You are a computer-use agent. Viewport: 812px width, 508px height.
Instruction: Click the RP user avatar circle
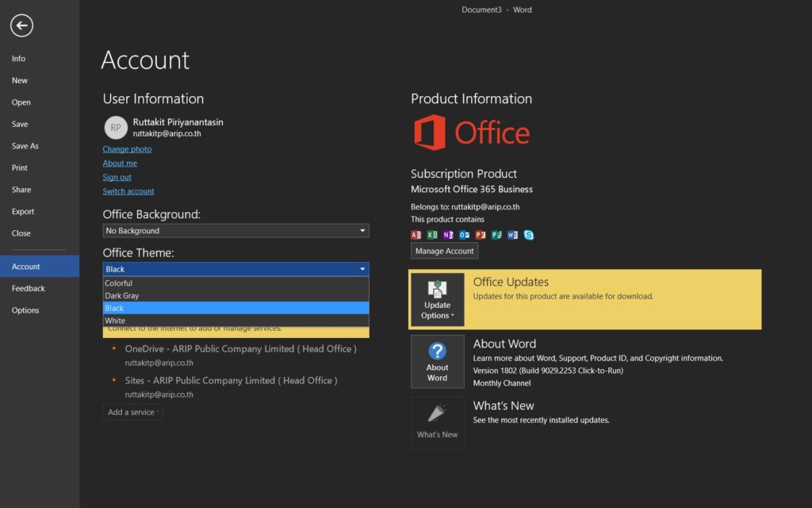(x=116, y=127)
